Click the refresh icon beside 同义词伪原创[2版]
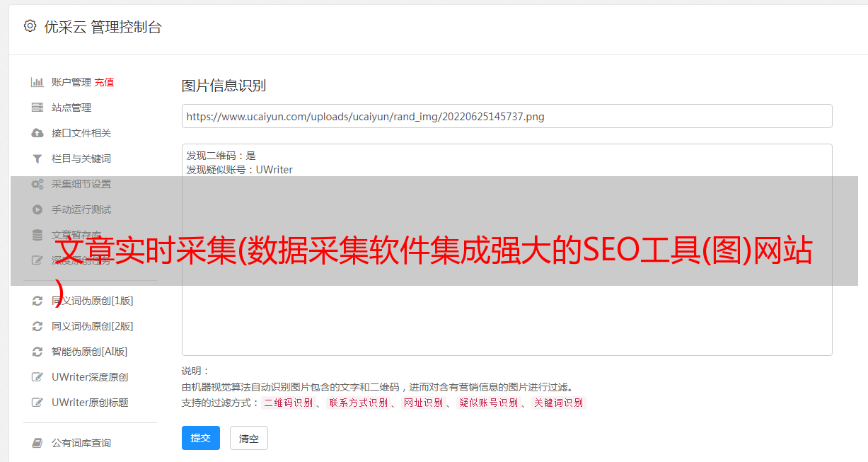This screenshot has width=868, height=462. [37, 326]
